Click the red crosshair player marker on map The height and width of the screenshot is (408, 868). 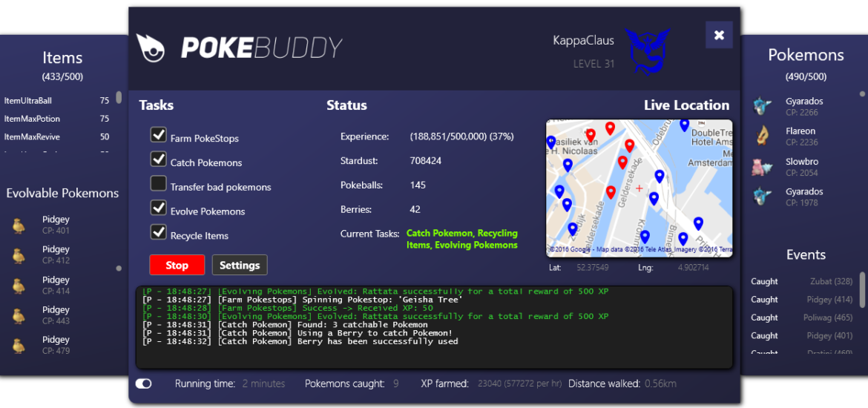click(x=640, y=188)
